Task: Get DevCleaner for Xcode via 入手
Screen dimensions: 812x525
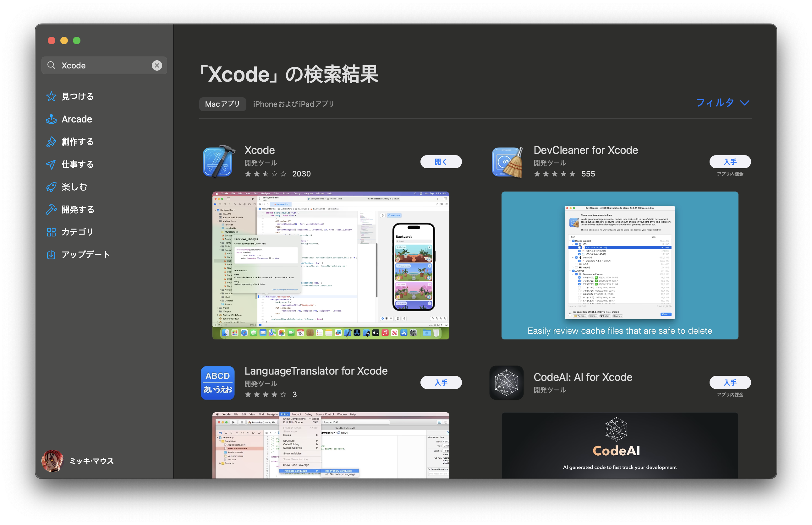Action: click(730, 162)
